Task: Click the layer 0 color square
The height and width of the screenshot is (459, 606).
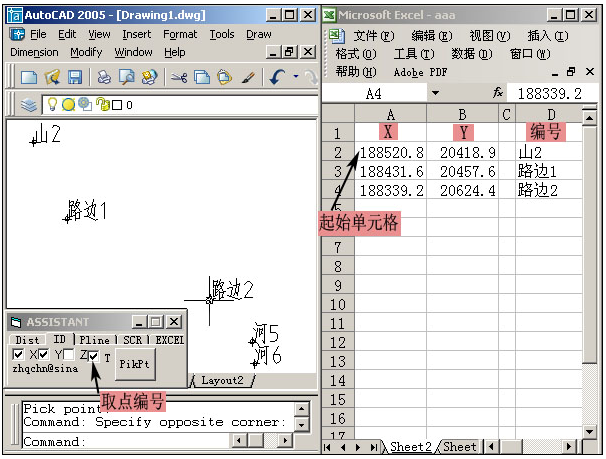Action: (x=117, y=105)
